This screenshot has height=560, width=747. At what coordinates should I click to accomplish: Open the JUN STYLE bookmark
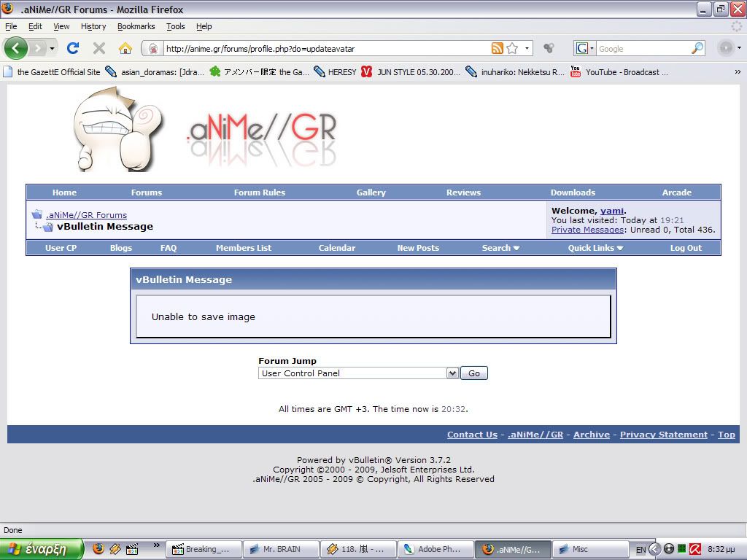pos(410,72)
